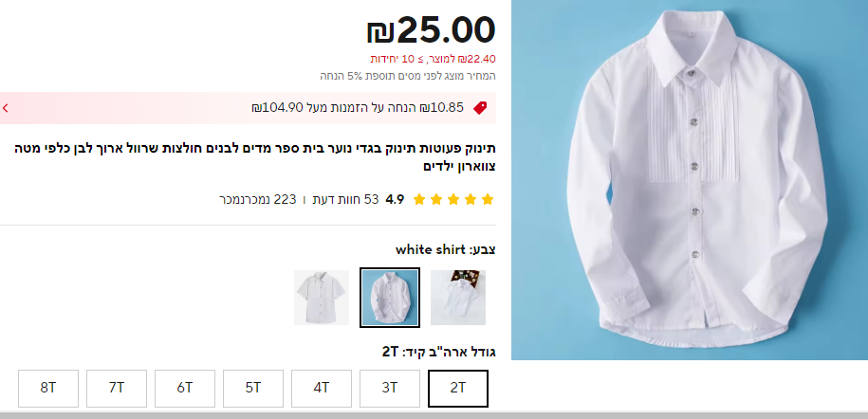Click the ₪22.40 bulk price text
868x419 pixels.
point(433,59)
